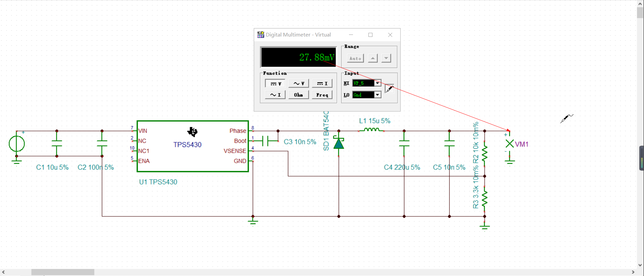Click the 'C2 100n 5%' label
Screen dimensions: 644x276
coord(96,167)
